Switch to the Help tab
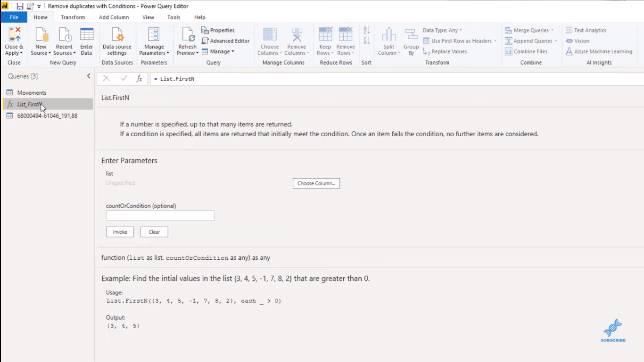 click(200, 17)
